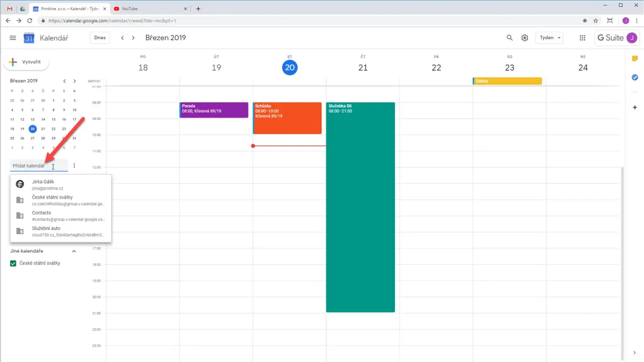The width and height of the screenshot is (644, 362).
Task: Switch to the pinned Google Drive tab
Action: (22, 9)
